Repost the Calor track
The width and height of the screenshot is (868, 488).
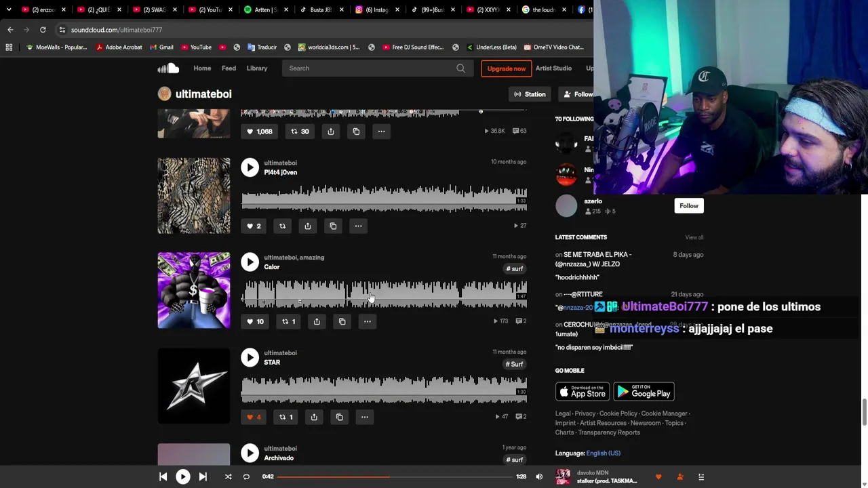click(x=288, y=321)
